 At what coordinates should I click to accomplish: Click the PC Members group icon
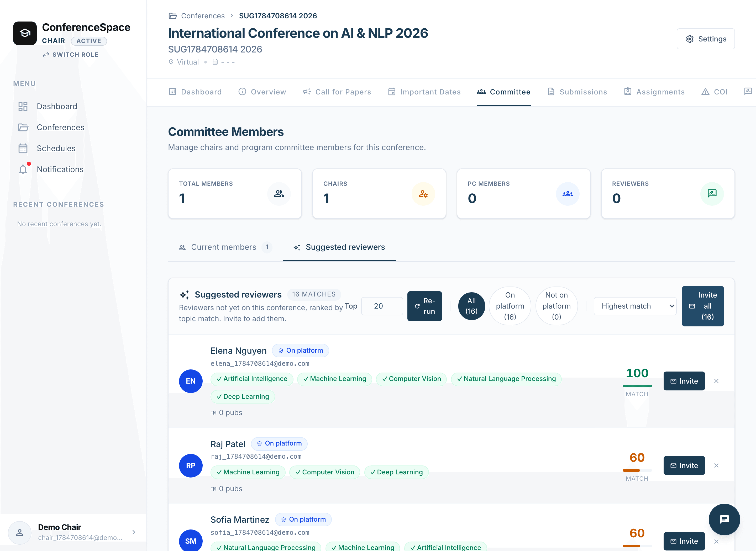pos(568,194)
